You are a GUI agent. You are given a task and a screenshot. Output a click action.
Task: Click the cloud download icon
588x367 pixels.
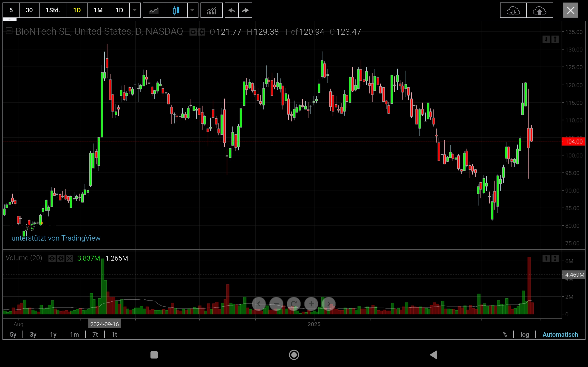click(x=513, y=11)
